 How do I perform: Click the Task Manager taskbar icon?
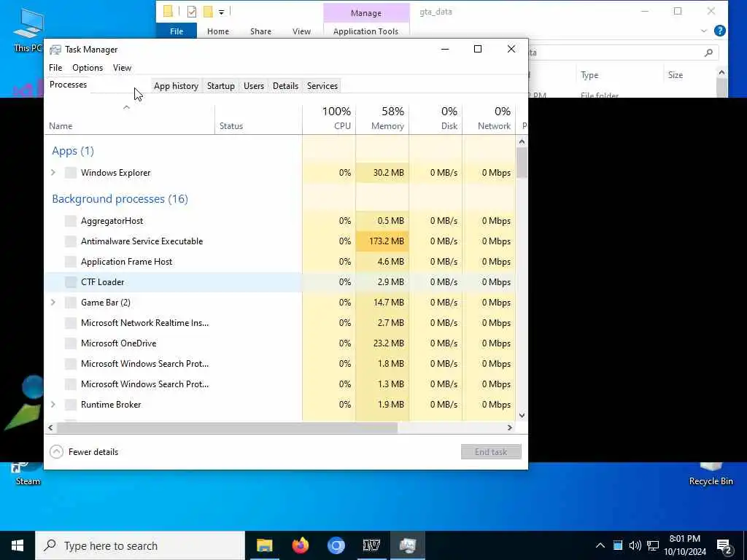coord(407,545)
